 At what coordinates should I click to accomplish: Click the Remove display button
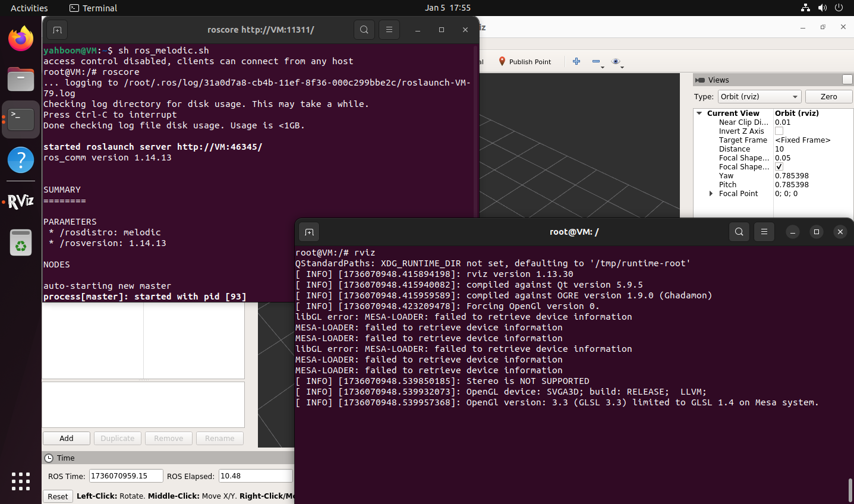pyautogui.click(x=169, y=438)
